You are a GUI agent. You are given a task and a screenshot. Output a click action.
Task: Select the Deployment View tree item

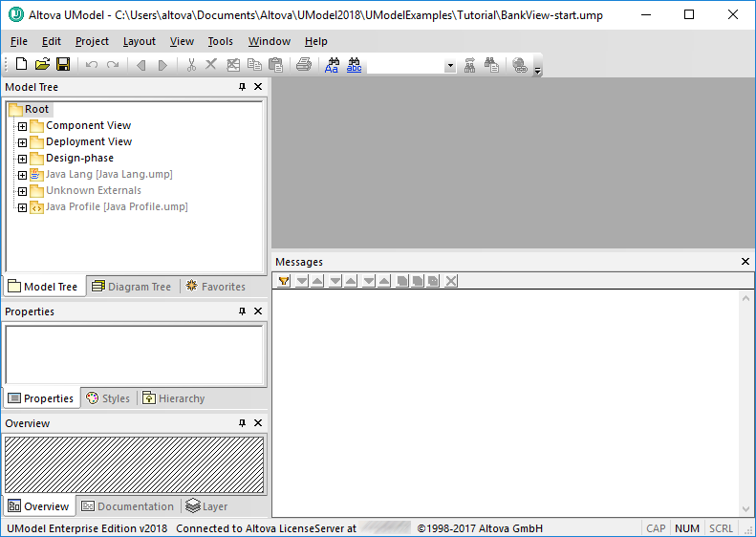tap(89, 141)
